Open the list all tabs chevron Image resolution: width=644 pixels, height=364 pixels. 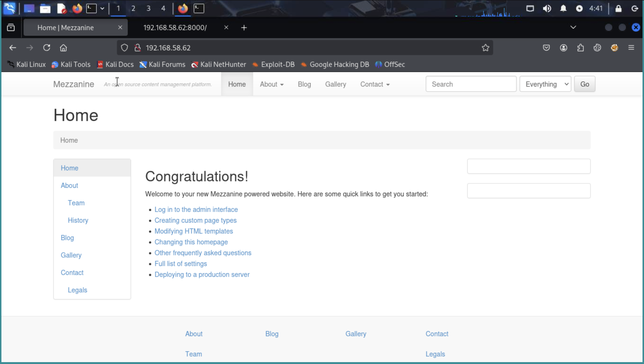point(573,27)
